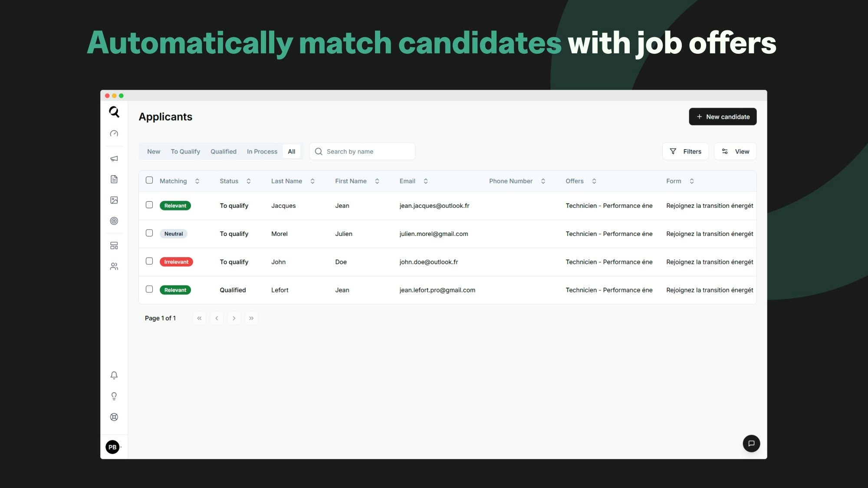Viewport: 868px width, 488px height.
Task: Check the box for Jacques Jean row
Action: (149, 205)
